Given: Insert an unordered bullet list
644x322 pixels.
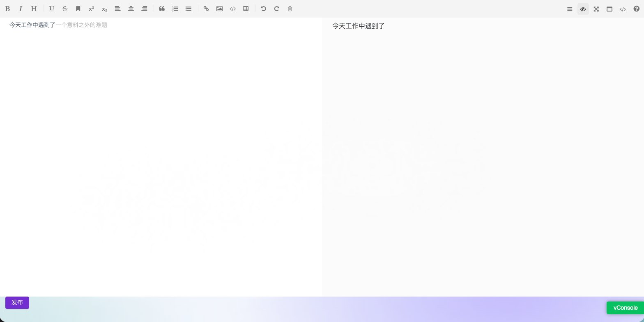Looking at the screenshot, I should pos(189,9).
